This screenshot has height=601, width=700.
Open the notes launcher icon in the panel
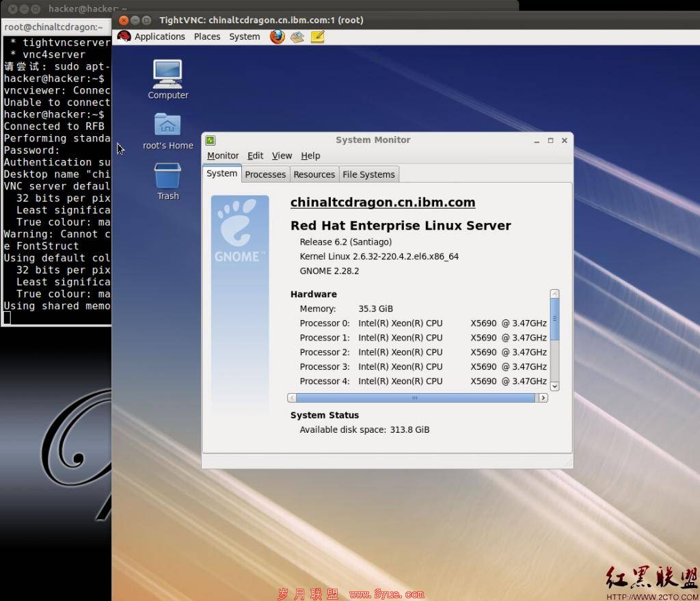[x=317, y=37]
